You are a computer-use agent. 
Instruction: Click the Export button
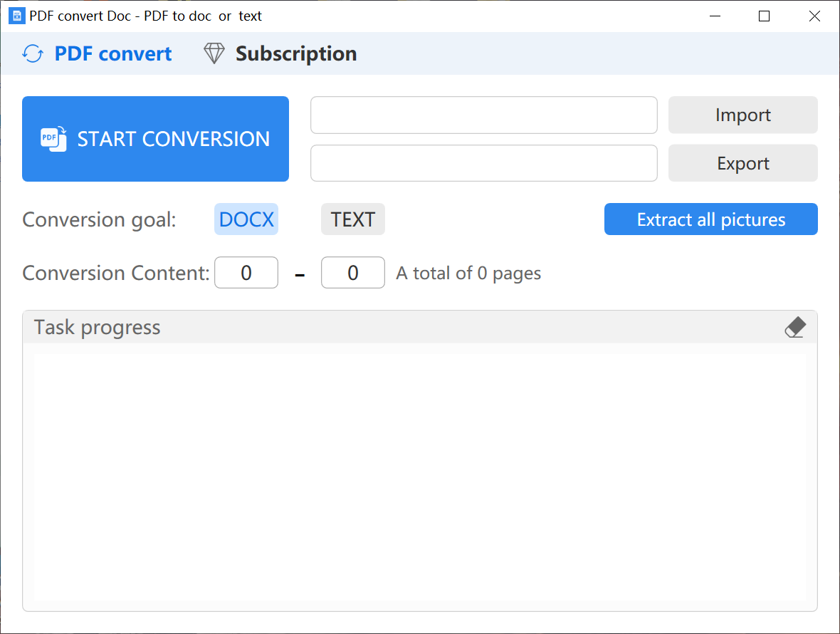click(x=742, y=164)
